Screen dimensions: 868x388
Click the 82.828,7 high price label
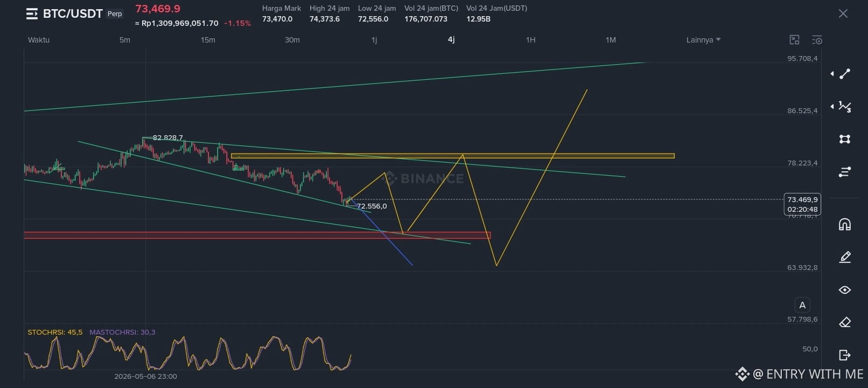168,137
